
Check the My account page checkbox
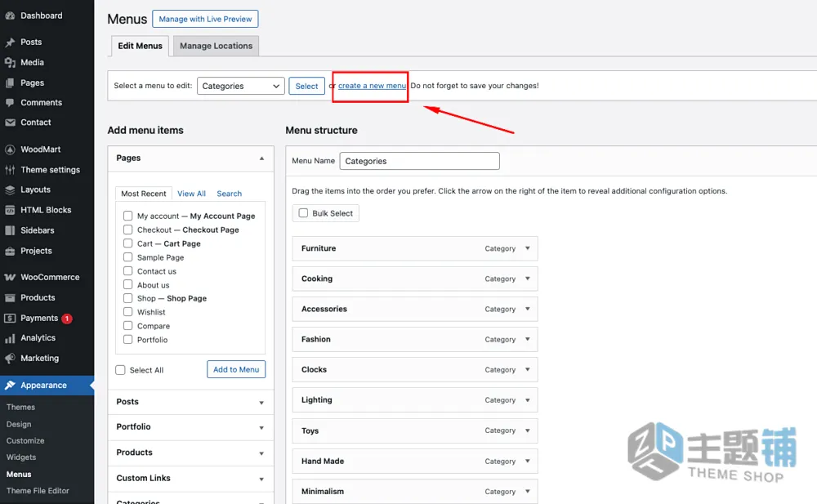(x=127, y=216)
